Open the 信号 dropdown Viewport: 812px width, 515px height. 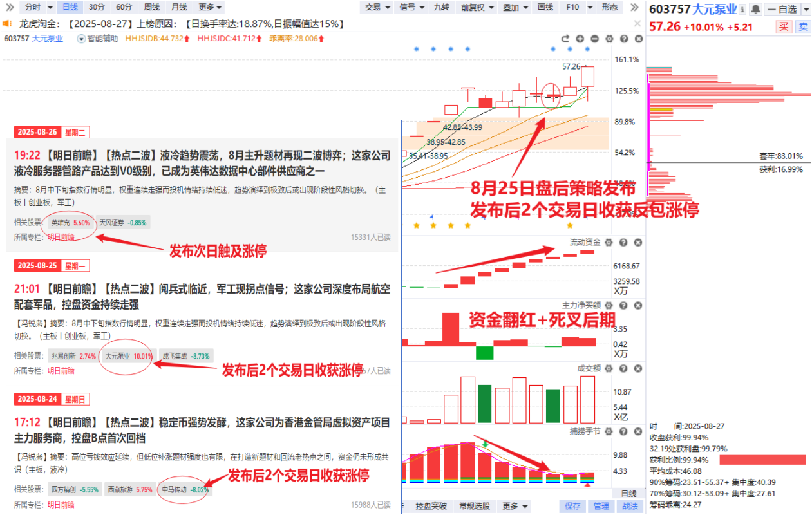[411, 7]
